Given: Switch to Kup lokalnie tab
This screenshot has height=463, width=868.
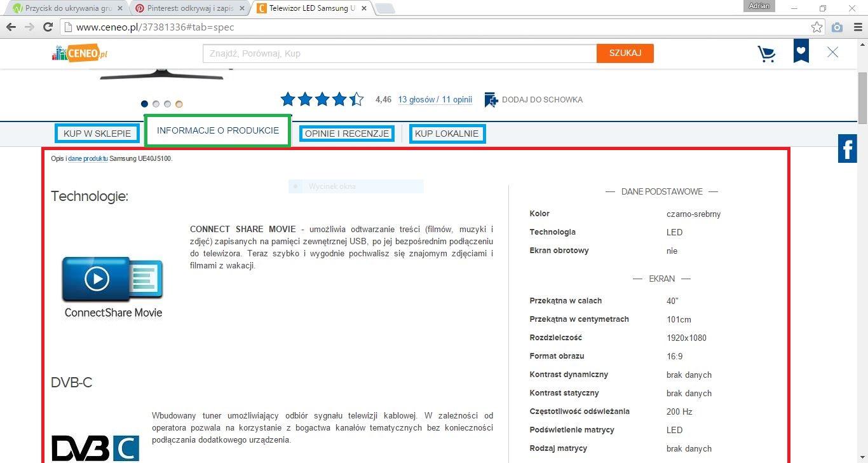Looking at the screenshot, I should click(x=447, y=134).
